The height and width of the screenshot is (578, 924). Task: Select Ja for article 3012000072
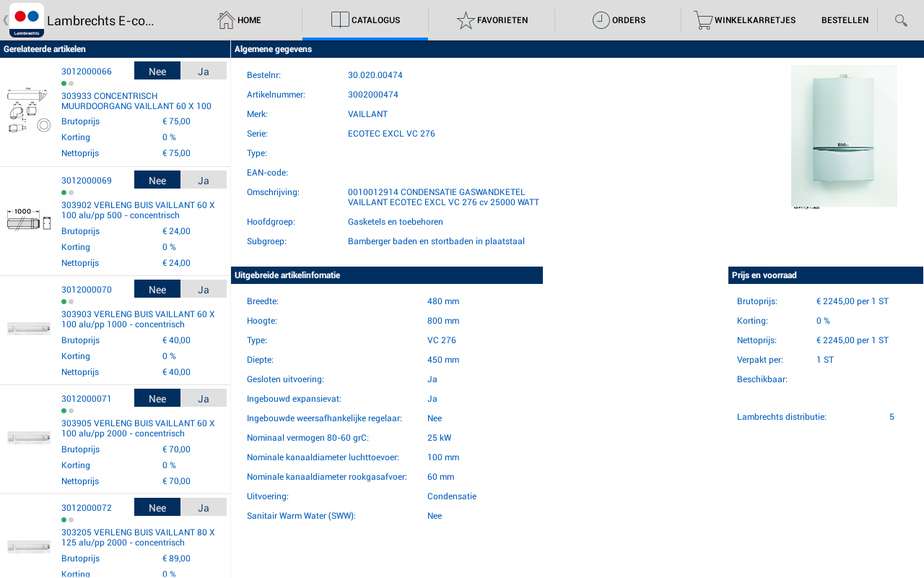pos(204,507)
